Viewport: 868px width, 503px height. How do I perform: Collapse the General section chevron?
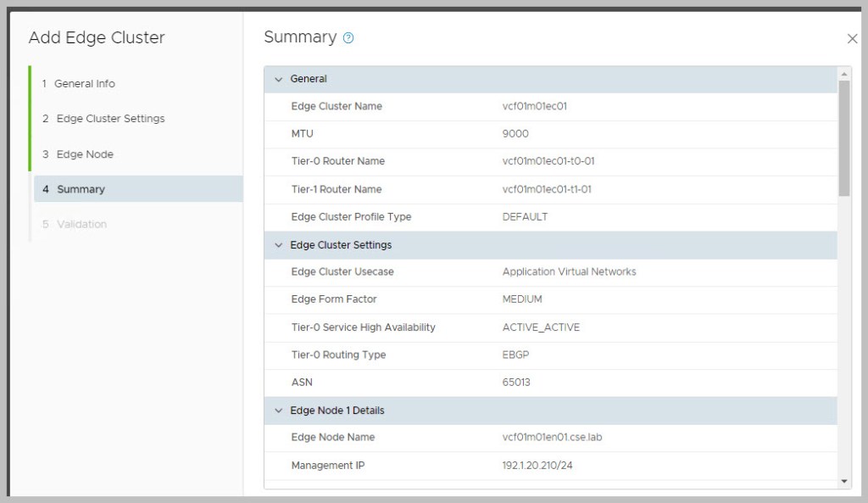[278, 79]
